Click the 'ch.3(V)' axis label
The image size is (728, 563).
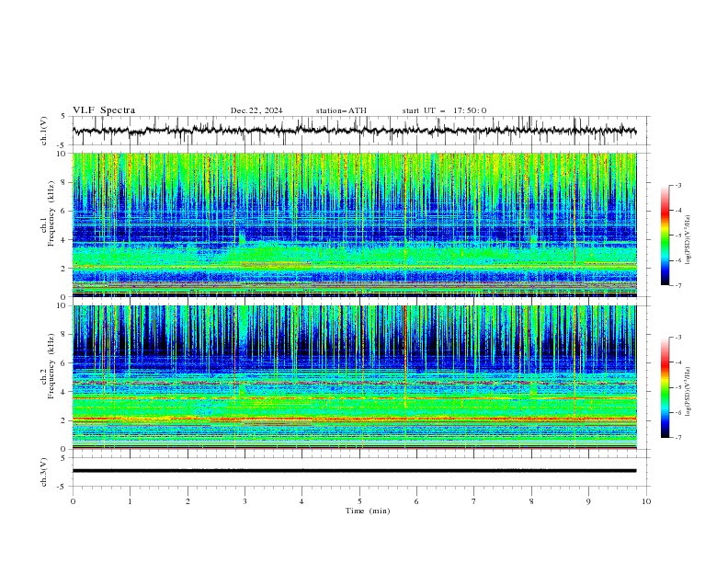point(44,472)
